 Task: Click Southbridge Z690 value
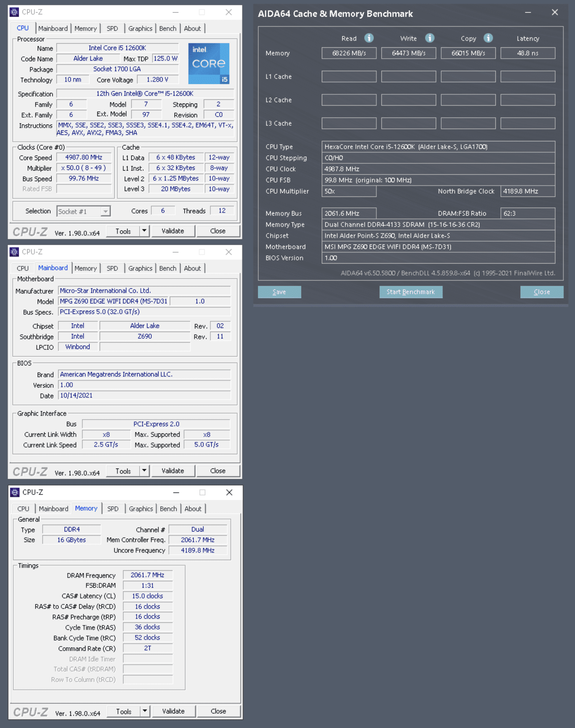tap(145, 336)
